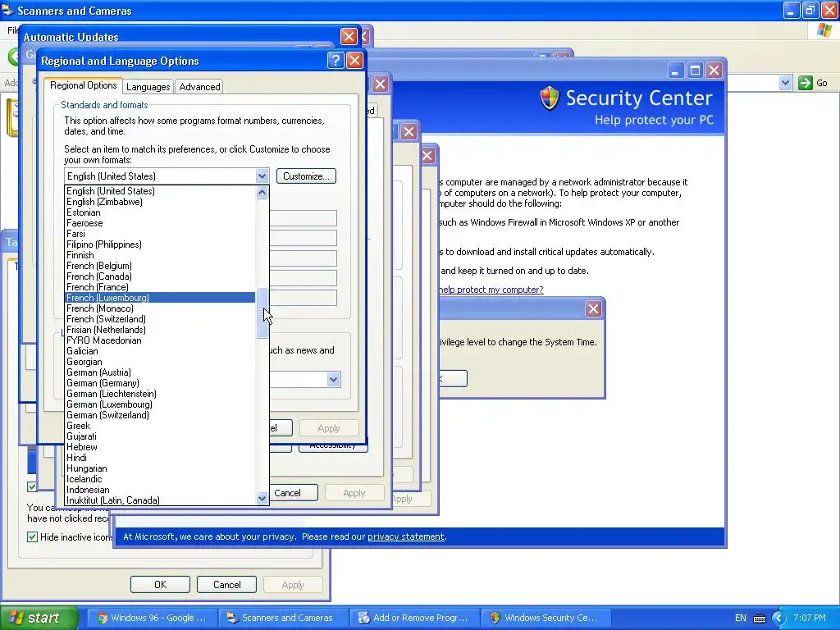840x630 pixels.
Task: Open the Start menu
Action: [39, 618]
